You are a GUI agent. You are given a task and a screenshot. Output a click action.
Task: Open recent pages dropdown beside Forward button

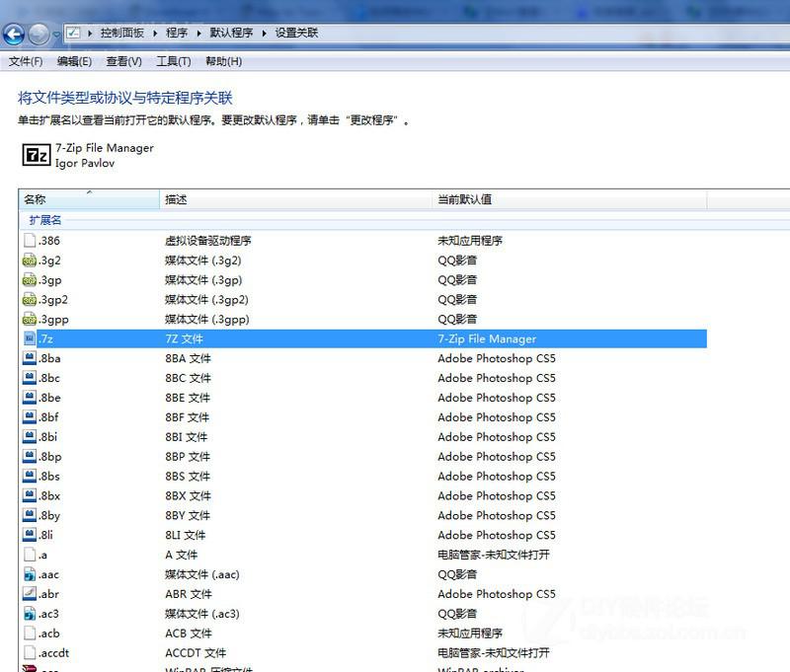[56, 35]
